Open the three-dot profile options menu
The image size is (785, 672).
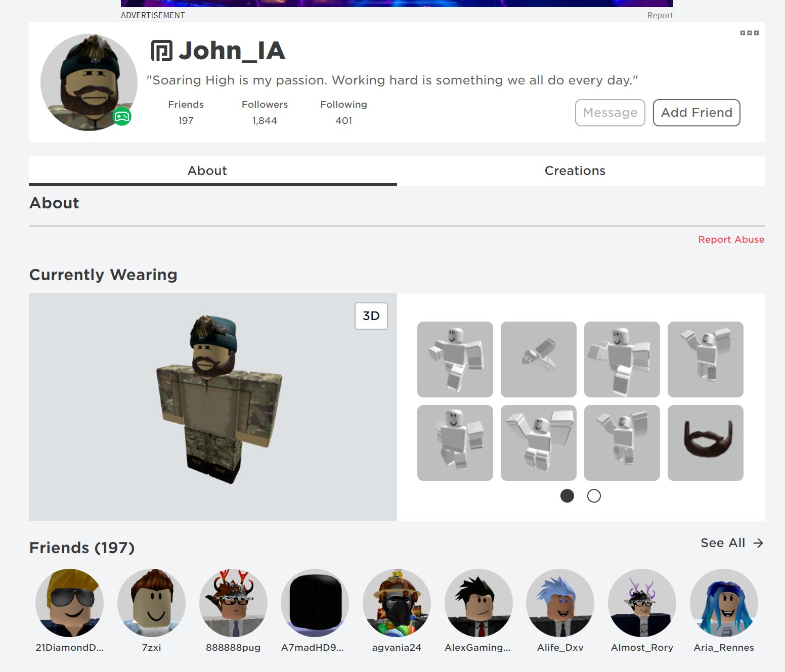click(749, 33)
